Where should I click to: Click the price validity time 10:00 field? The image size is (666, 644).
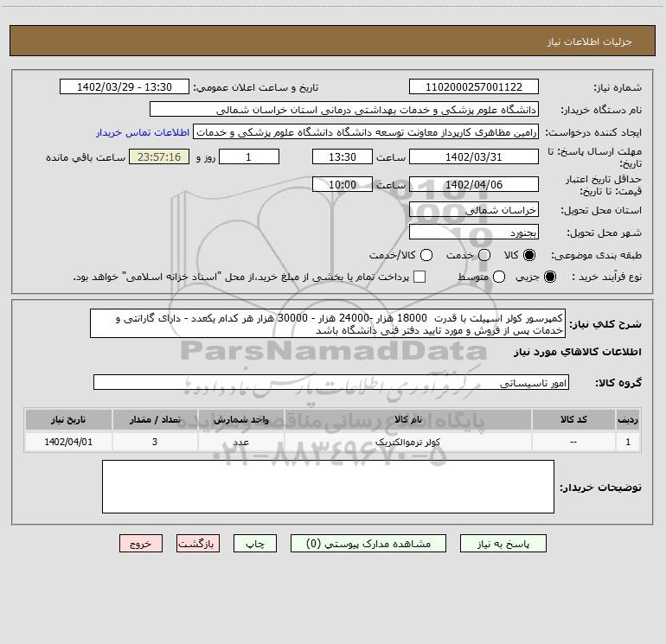[x=343, y=184]
